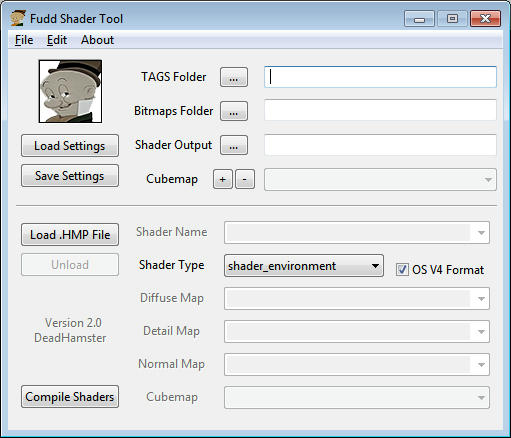This screenshot has height=438, width=511.
Task: Open the Edit menu
Action: (x=57, y=40)
